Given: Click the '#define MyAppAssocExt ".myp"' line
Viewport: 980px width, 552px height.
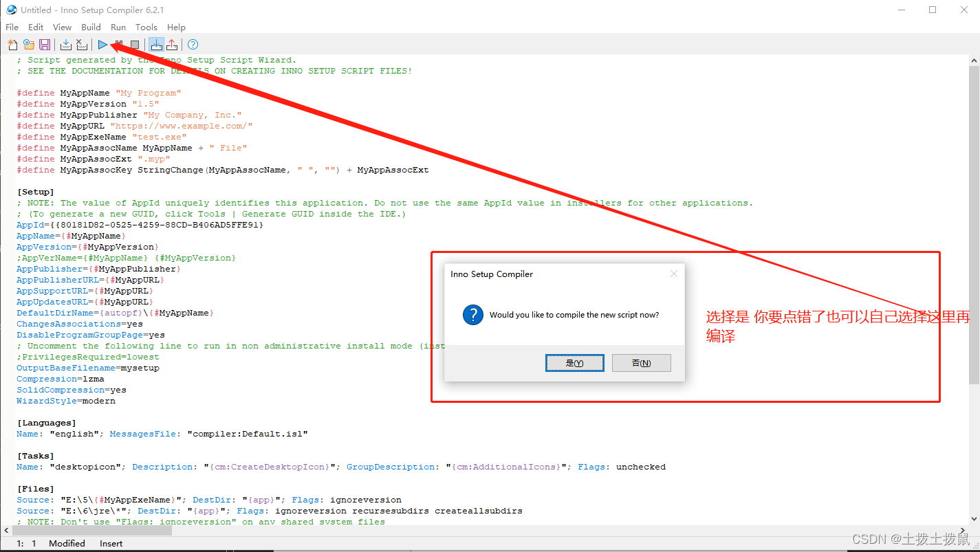Looking at the screenshot, I should pyautogui.click(x=94, y=159).
